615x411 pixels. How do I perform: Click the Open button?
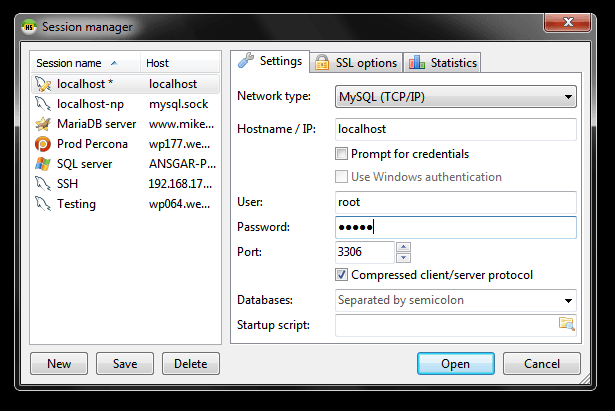pyautogui.click(x=455, y=364)
